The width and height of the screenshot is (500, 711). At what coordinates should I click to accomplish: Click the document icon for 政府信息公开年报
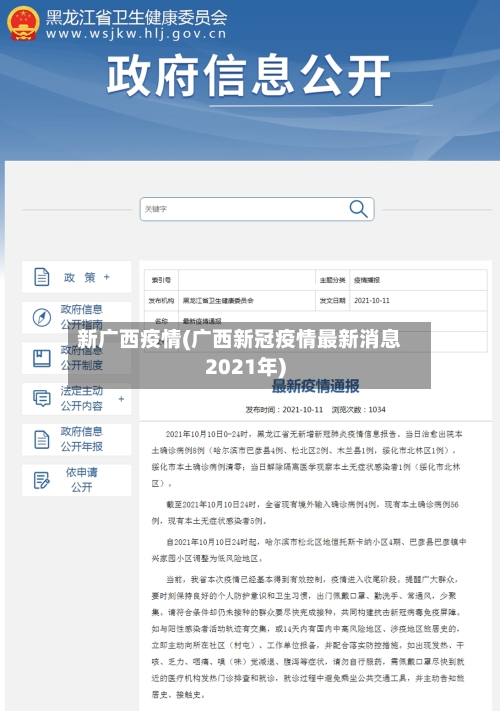pos(42,439)
